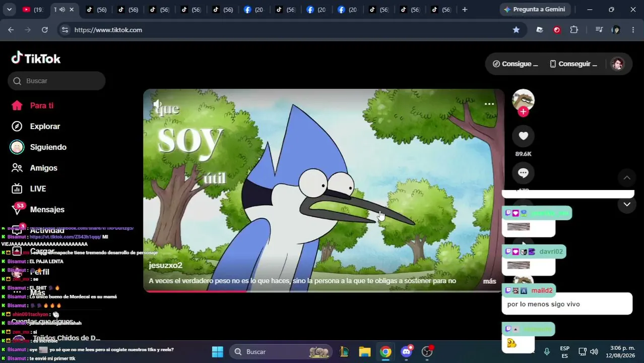The height and width of the screenshot is (363, 644).
Task: Open the creator's avatar beside video
Action: [523, 100]
